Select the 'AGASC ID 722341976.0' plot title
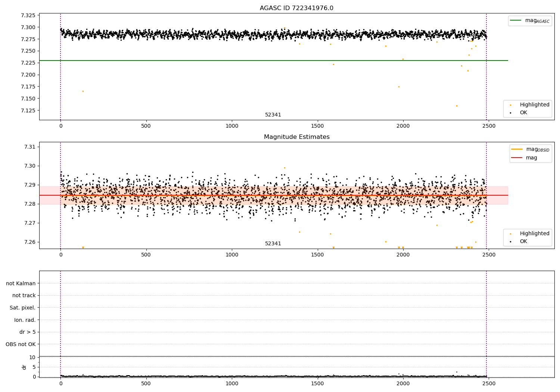The height and width of the screenshot is (392, 560). [x=296, y=8]
